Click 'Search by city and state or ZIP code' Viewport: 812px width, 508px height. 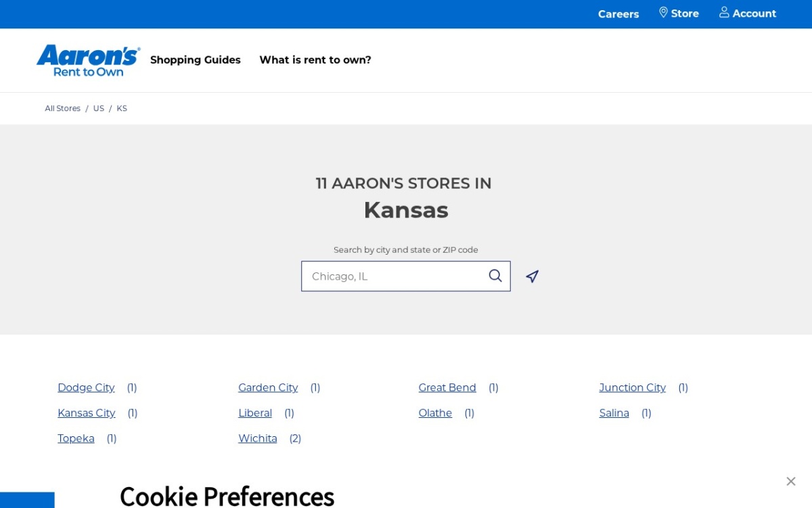[406, 250]
